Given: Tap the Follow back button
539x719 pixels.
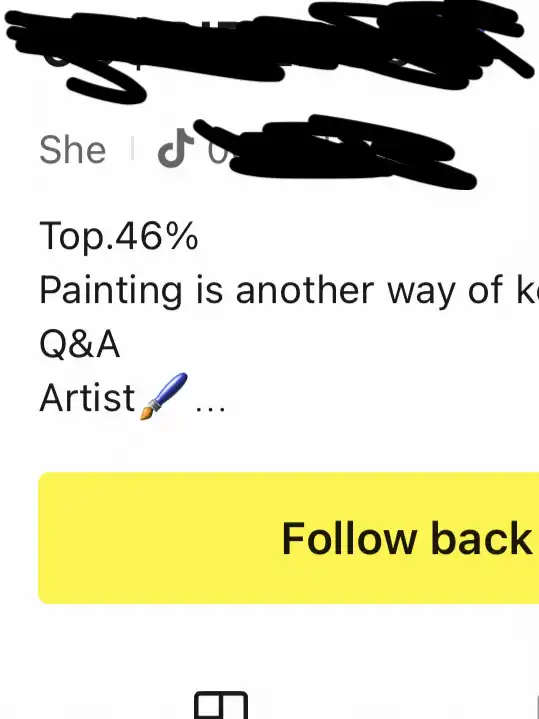Looking at the screenshot, I should coord(289,538).
